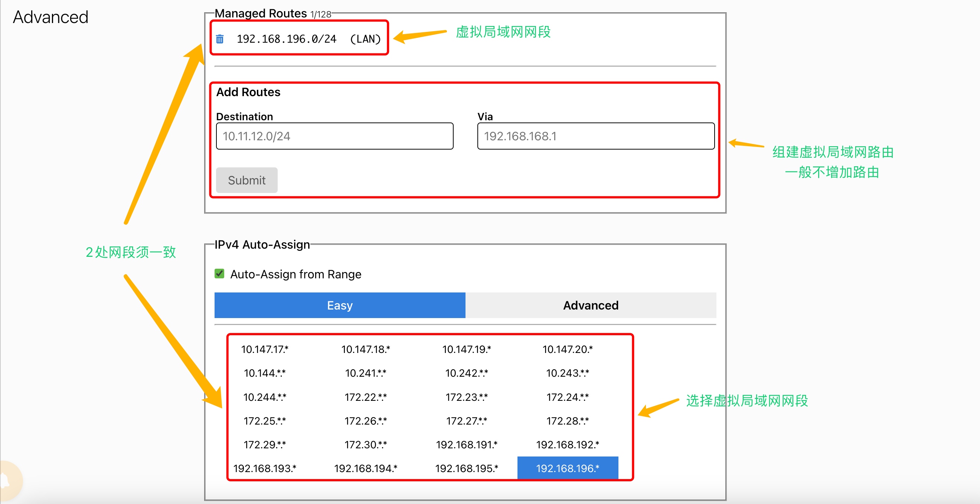Select the 172.26.*.* range

coord(366,421)
